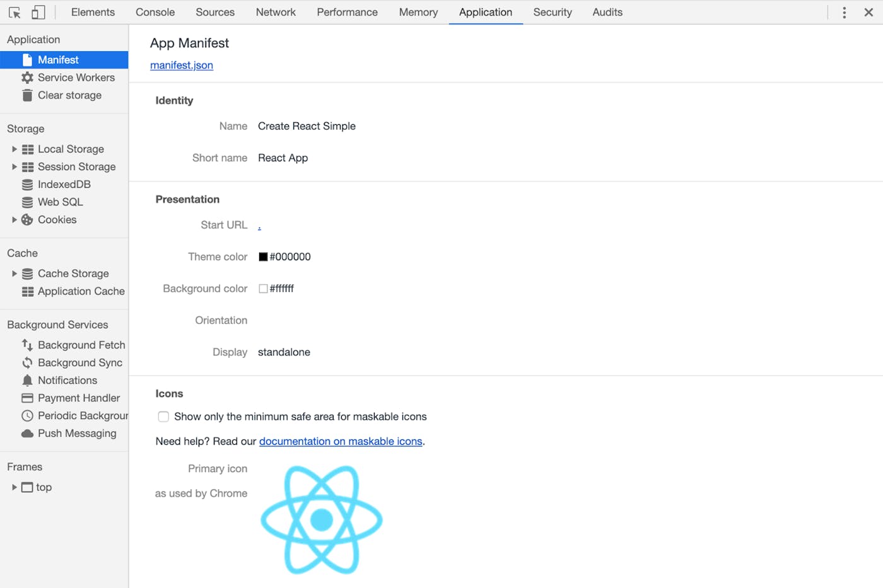Viewport: 883px width, 588px height.
Task: Open the manifest.json link
Action: (182, 66)
